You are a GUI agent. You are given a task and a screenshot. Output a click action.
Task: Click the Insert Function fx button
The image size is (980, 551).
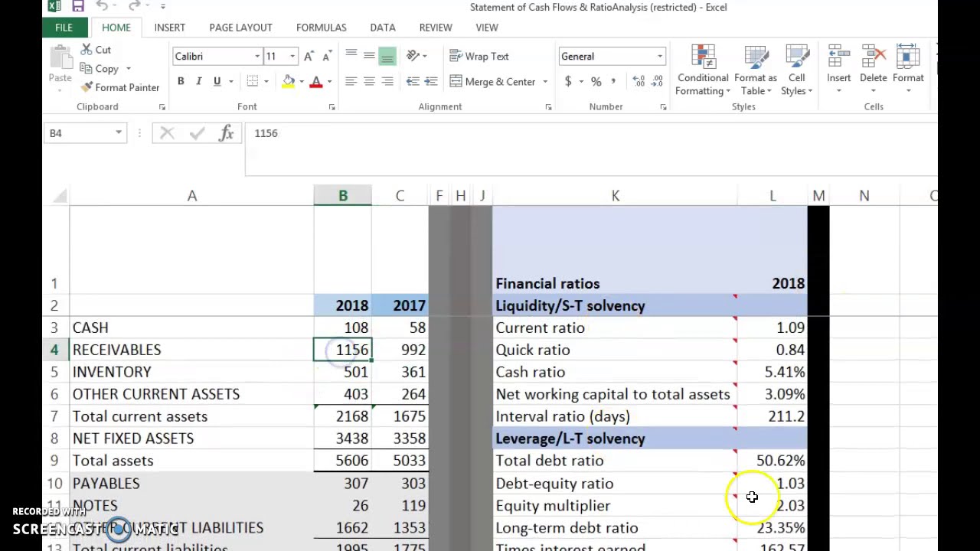[x=227, y=134]
